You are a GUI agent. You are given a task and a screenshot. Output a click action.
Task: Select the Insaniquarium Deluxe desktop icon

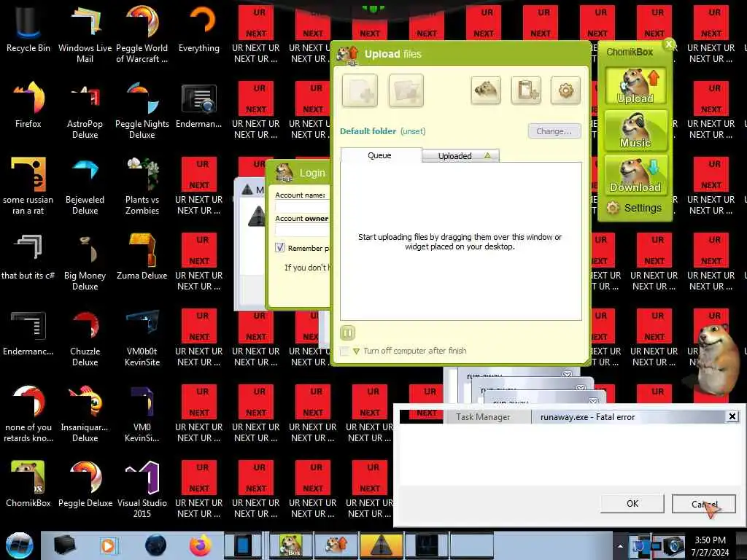pos(85,413)
